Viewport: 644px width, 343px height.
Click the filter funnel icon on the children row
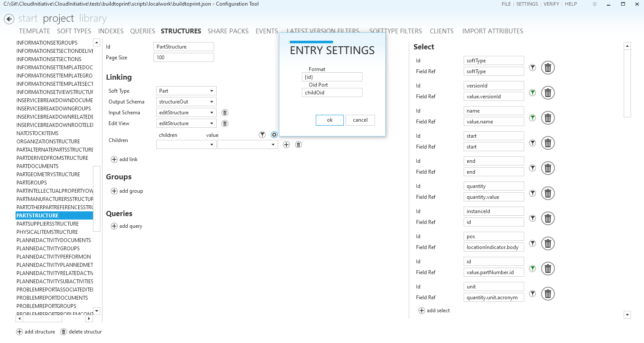(262, 135)
